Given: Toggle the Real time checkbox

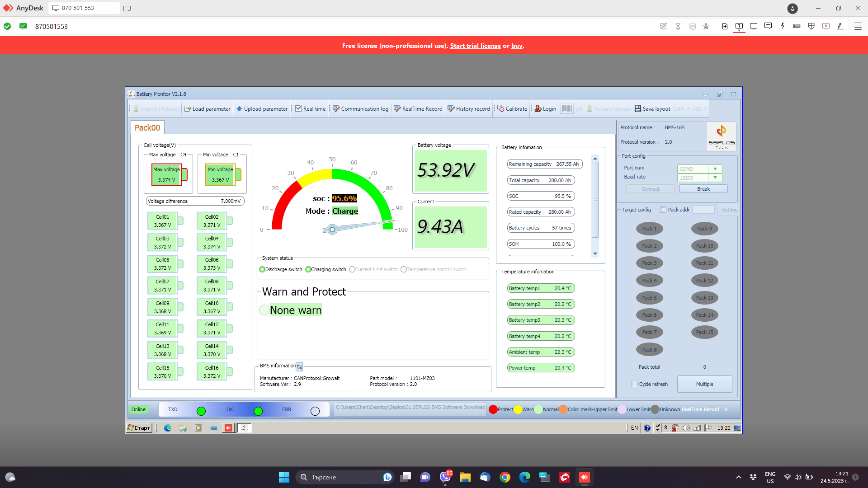Looking at the screenshot, I should point(298,109).
